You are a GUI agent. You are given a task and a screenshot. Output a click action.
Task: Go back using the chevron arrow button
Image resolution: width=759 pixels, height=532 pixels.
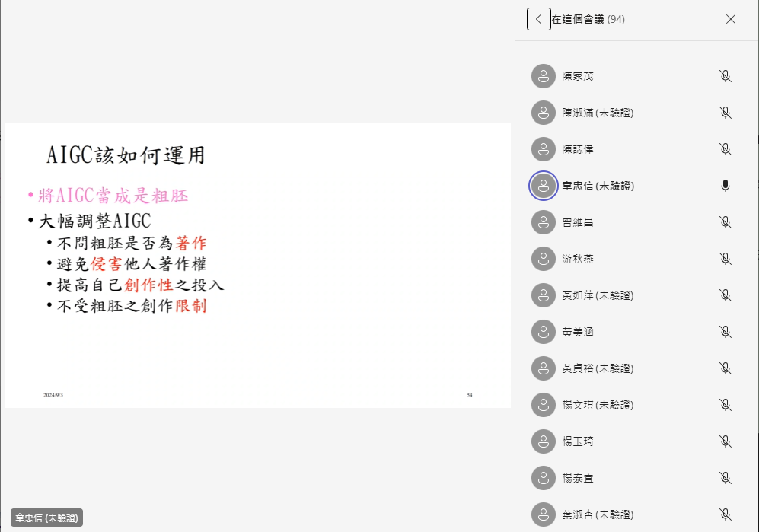(x=538, y=19)
